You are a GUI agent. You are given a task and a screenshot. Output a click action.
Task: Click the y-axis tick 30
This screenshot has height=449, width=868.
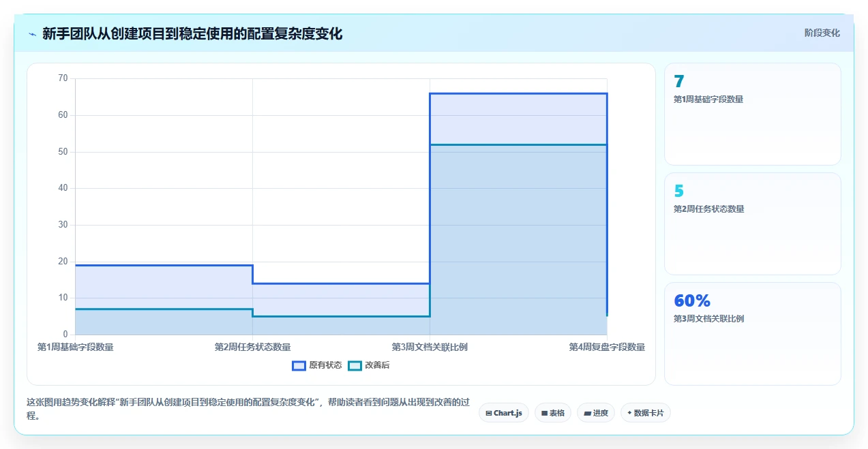click(x=63, y=225)
